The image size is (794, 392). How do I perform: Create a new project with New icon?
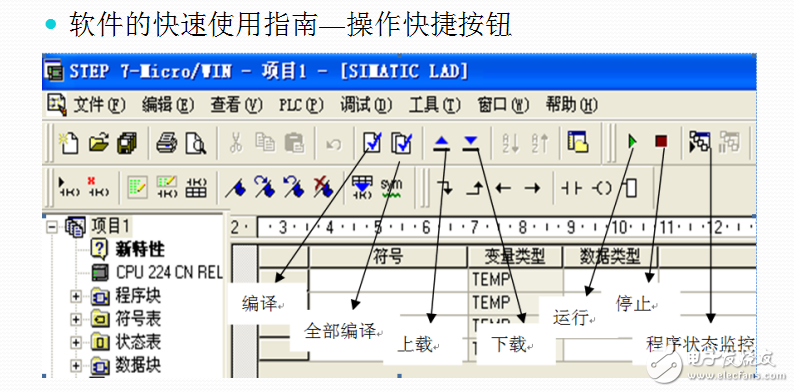[x=68, y=142]
